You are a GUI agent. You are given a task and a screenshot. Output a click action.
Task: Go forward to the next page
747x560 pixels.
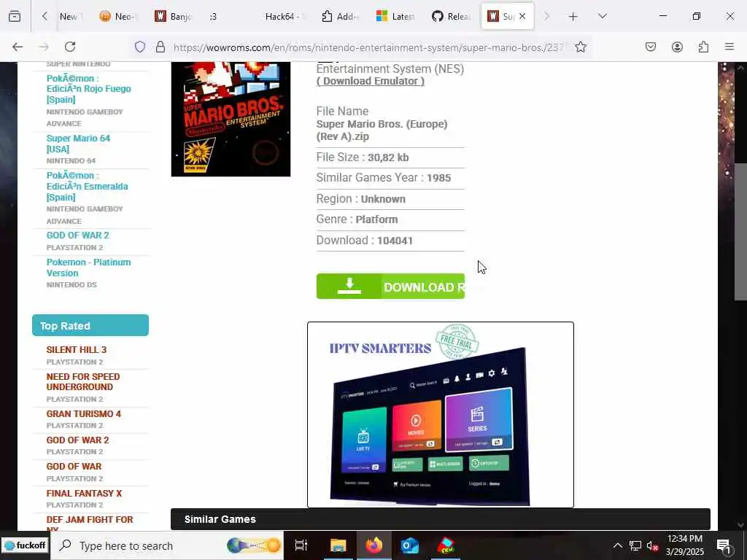point(44,47)
